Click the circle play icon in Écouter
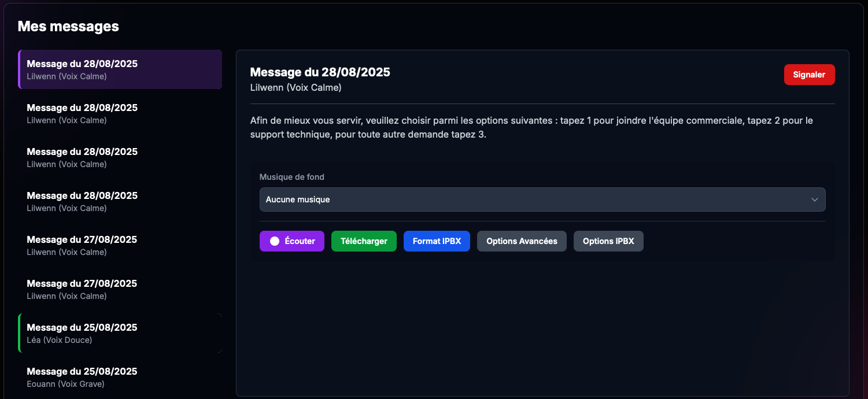The width and height of the screenshot is (868, 399). point(275,241)
